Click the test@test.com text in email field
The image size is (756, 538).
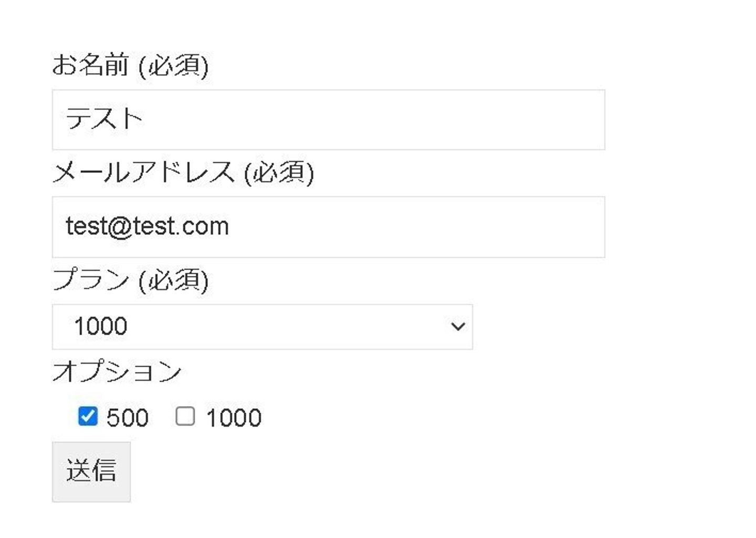point(147,226)
